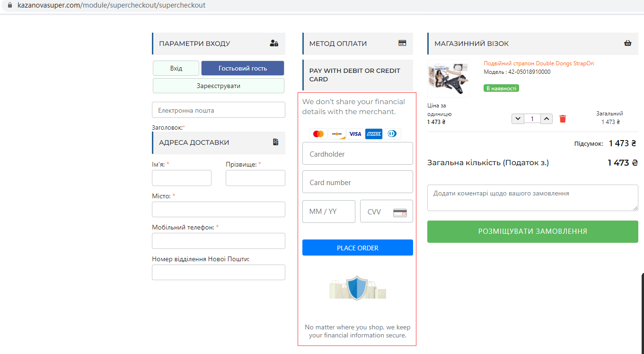Increase quantity with up chevron
This screenshot has height=354, width=644.
(x=547, y=119)
